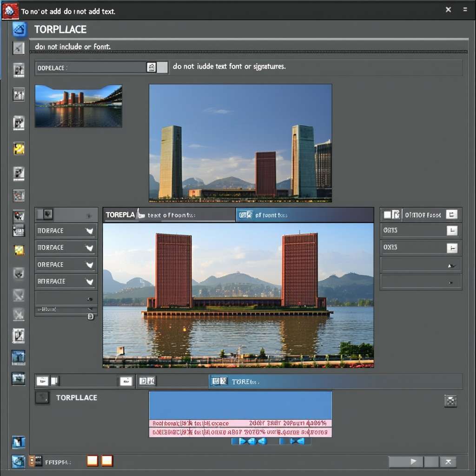Viewport: 476px width, 476px height.
Task: Switch to the TOREPLA tab above preview
Action: [120, 215]
